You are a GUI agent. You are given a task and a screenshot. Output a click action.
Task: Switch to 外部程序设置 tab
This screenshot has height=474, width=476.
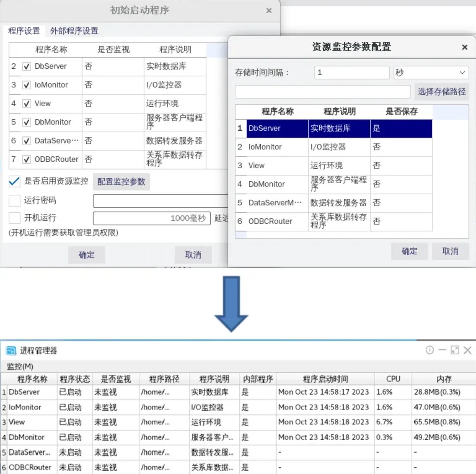tap(74, 31)
